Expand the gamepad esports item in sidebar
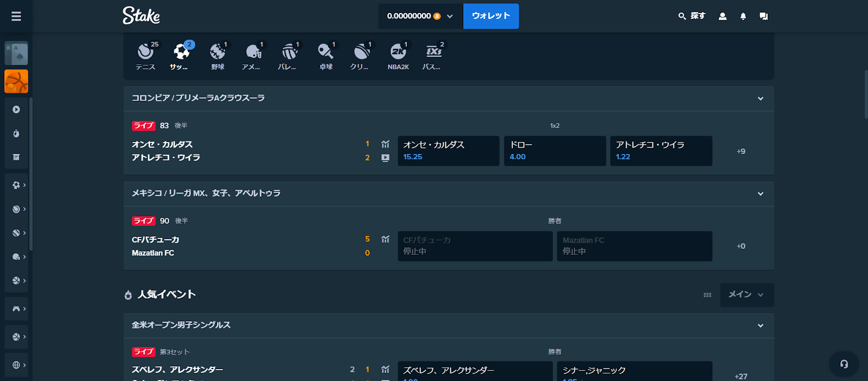Screen dimensions: 868x381 (x=19, y=308)
